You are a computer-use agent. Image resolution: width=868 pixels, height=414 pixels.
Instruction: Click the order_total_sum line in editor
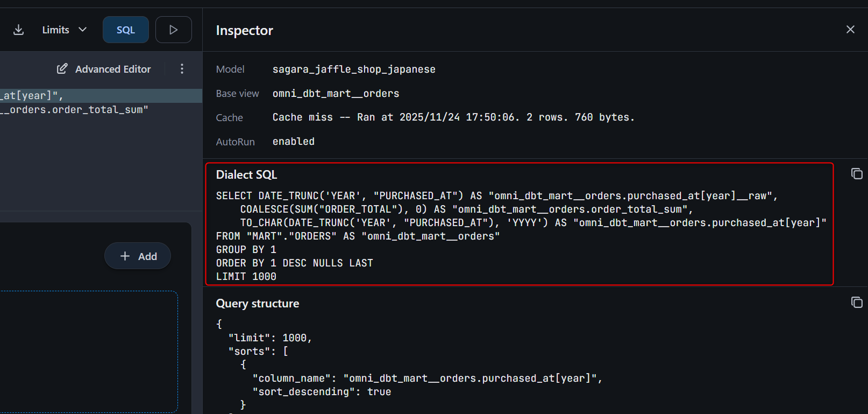tap(75, 110)
